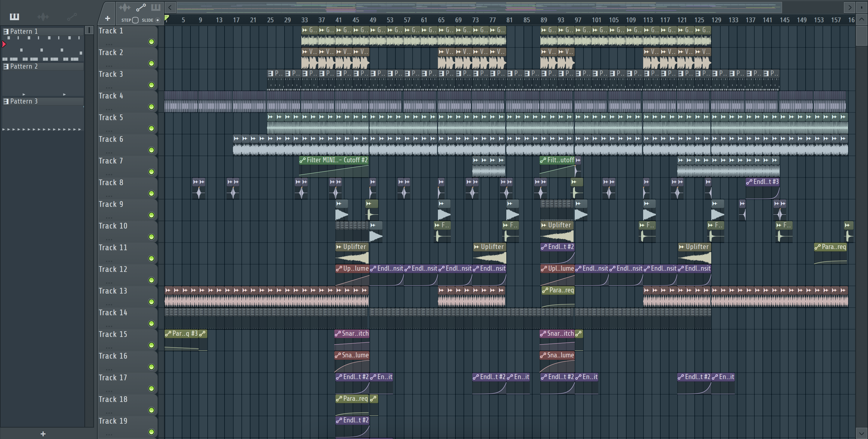Click the Para..req automation icon on Track 13
868x439 pixels.
[x=545, y=290]
